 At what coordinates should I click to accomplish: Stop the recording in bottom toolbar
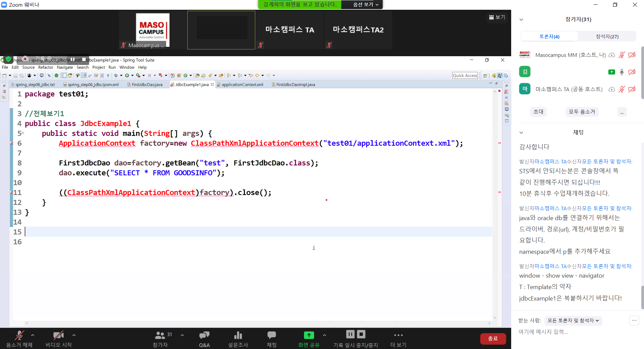click(361, 334)
